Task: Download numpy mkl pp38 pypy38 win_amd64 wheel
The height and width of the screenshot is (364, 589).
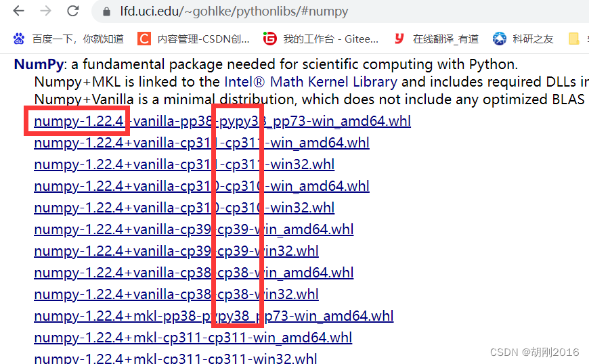Action: click(x=214, y=316)
